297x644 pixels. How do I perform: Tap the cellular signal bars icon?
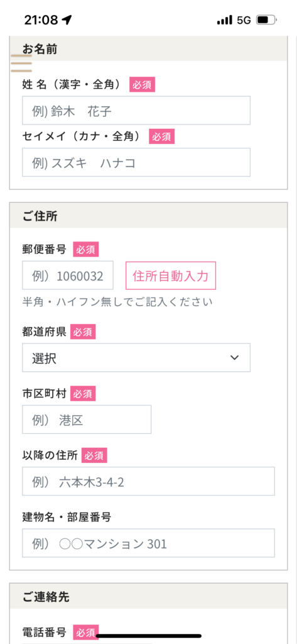[x=225, y=20]
